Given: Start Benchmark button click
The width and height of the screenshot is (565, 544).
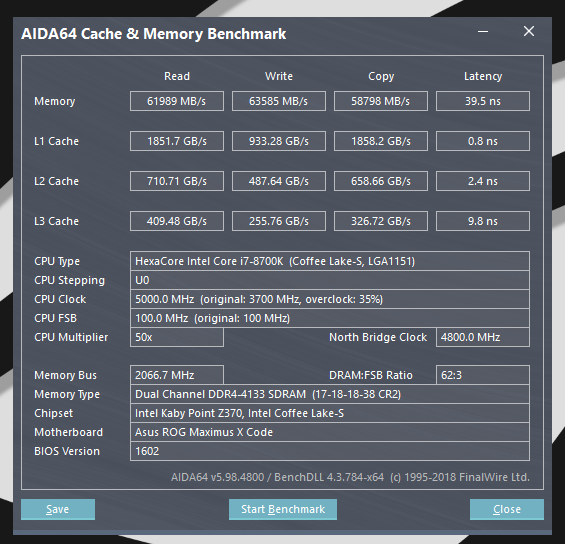Looking at the screenshot, I should pyautogui.click(x=283, y=509).
